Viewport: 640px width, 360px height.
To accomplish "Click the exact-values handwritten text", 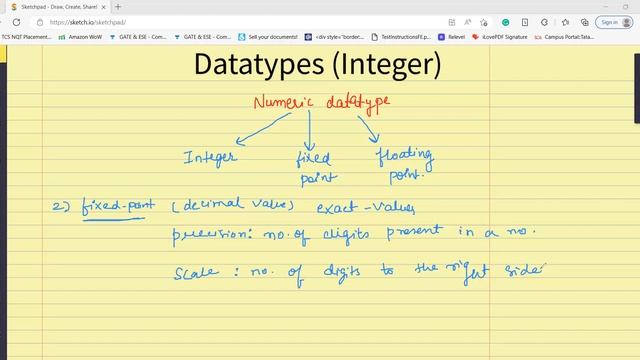I will click(x=366, y=208).
